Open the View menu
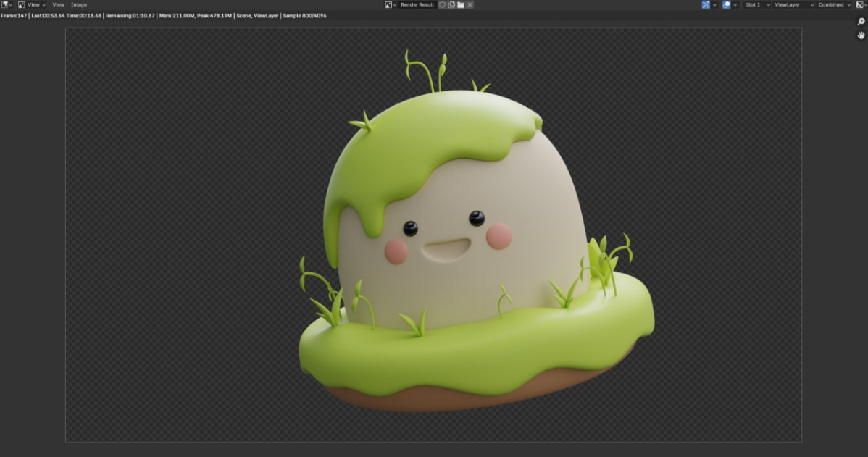This screenshot has height=457, width=868. click(x=58, y=4)
